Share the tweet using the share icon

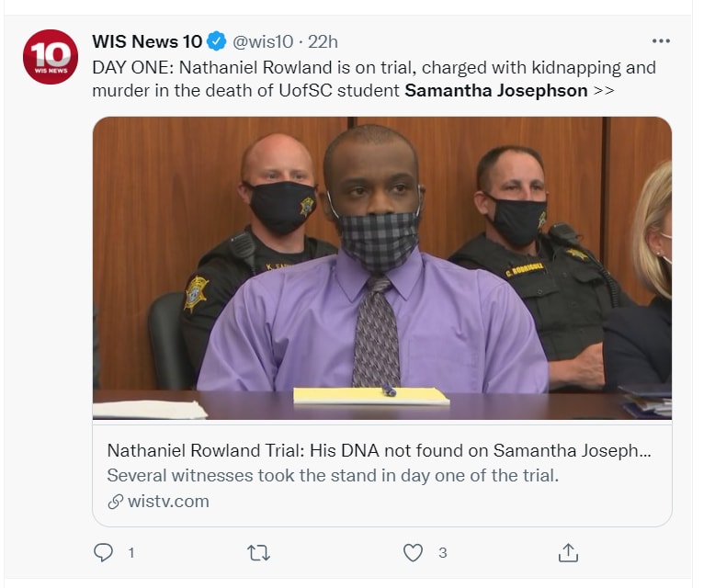click(x=568, y=552)
